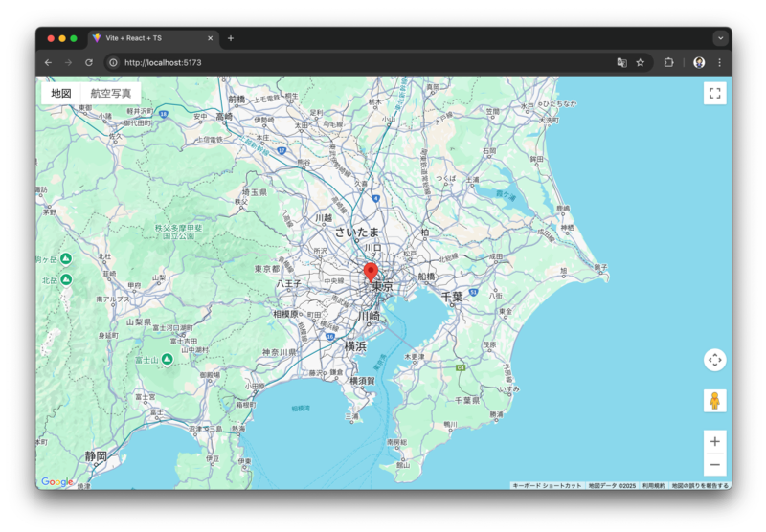
Task: Open the Chrome profile avatar
Action: pyautogui.click(x=699, y=62)
